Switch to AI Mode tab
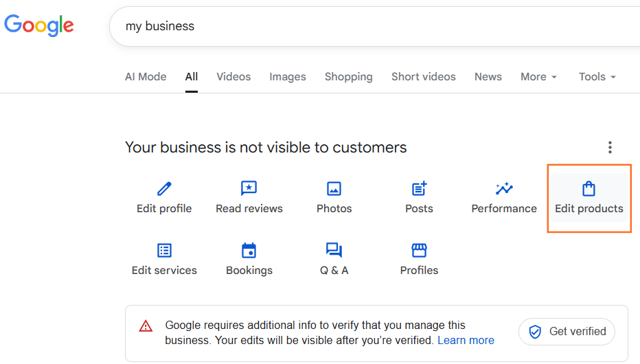 pyautogui.click(x=146, y=77)
